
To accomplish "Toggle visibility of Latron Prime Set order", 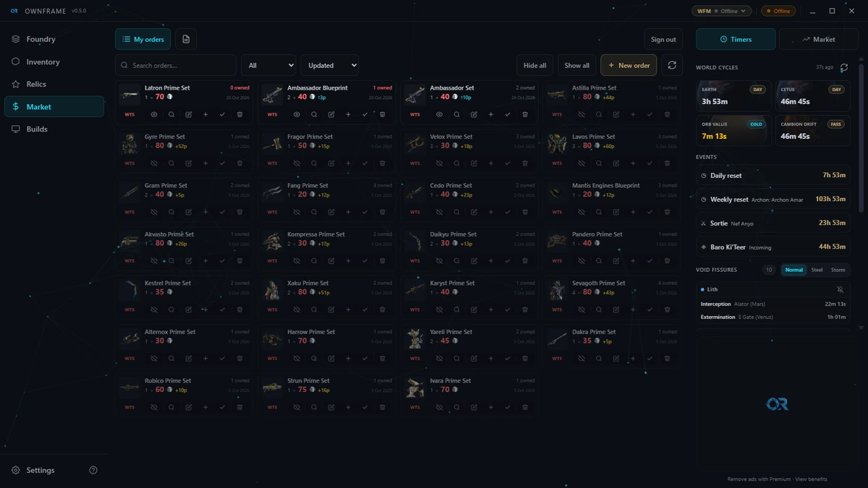I will 154,114.
